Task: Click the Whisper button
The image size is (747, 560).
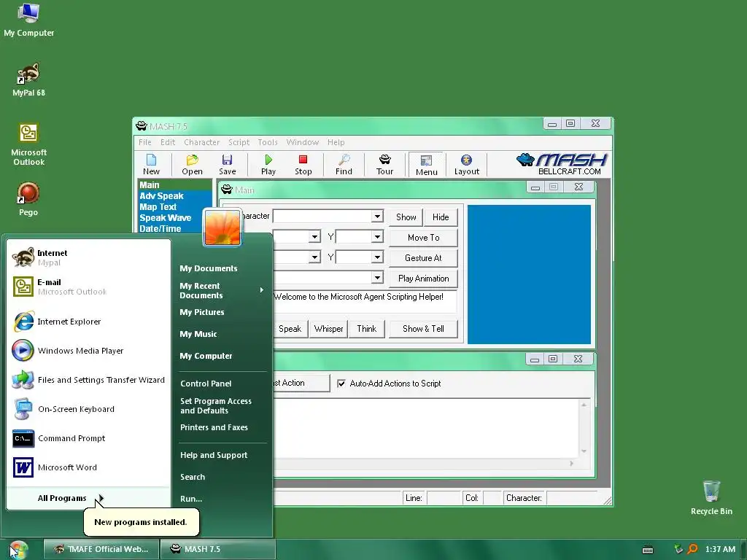Action: [328, 329]
